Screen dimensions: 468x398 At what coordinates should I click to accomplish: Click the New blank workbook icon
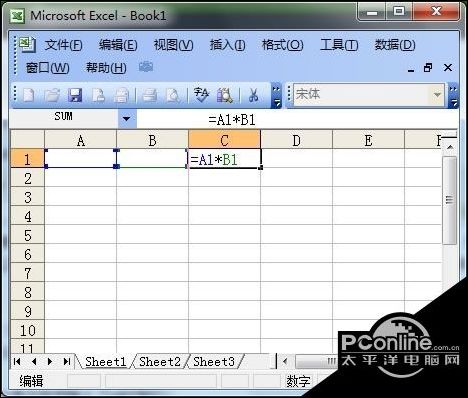point(28,95)
